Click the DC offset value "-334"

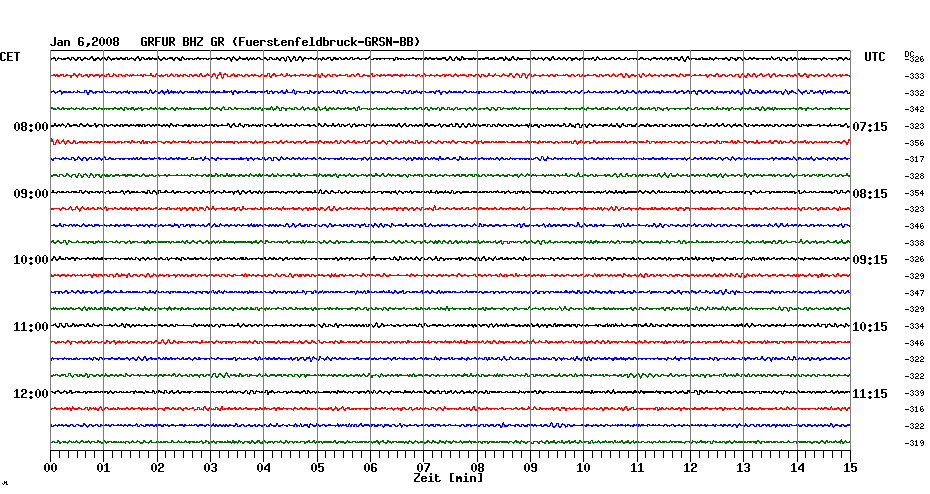coord(914,326)
